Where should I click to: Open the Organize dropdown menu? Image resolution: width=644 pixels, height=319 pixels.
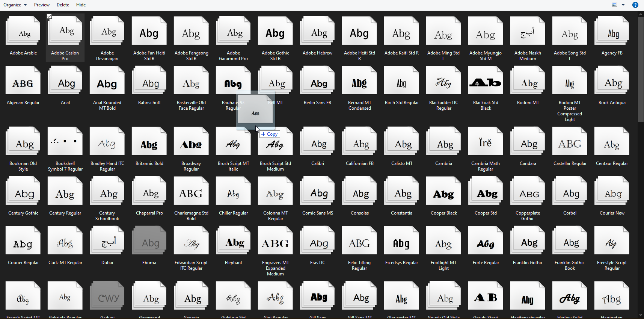pos(15,5)
